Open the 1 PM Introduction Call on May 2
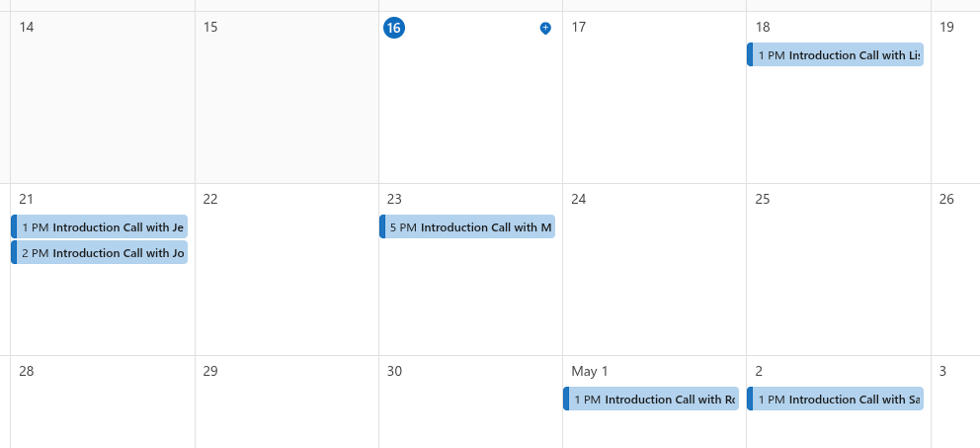 tap(836, 400)
